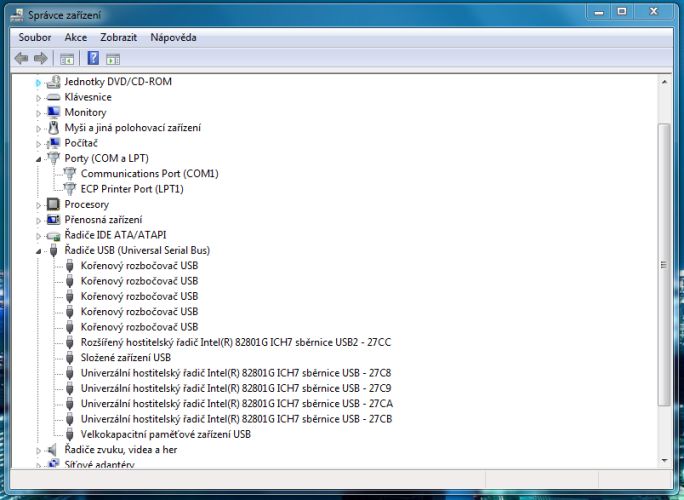684x500 pixels.
Task: Expand the Řadiče IDE ATA/ATAPI node
Action: (x=38, y=236)
